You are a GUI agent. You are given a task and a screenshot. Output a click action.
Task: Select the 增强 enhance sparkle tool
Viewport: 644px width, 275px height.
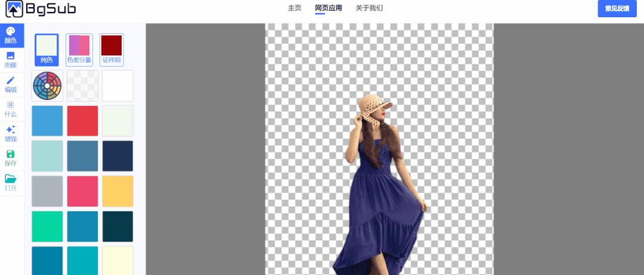click(11, 133)
